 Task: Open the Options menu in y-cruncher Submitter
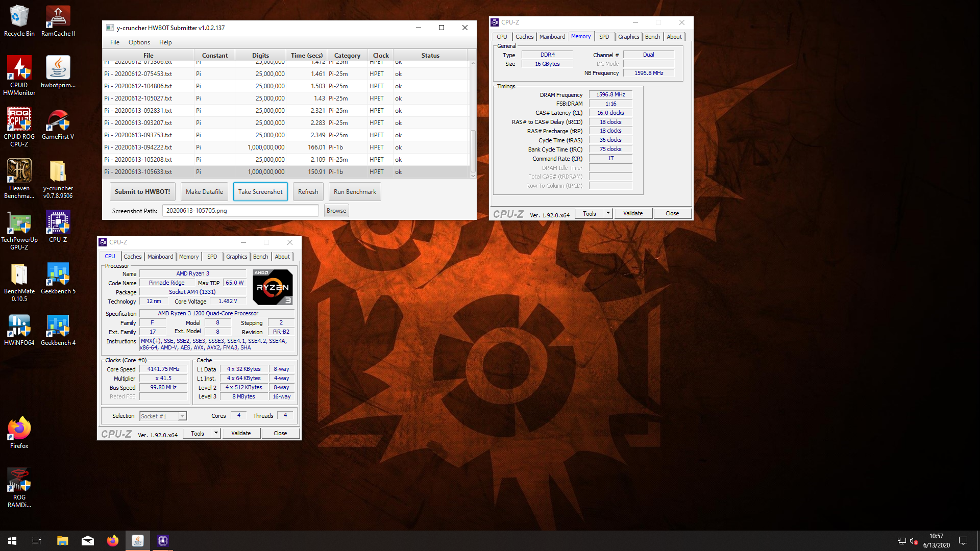coord(139,42)
